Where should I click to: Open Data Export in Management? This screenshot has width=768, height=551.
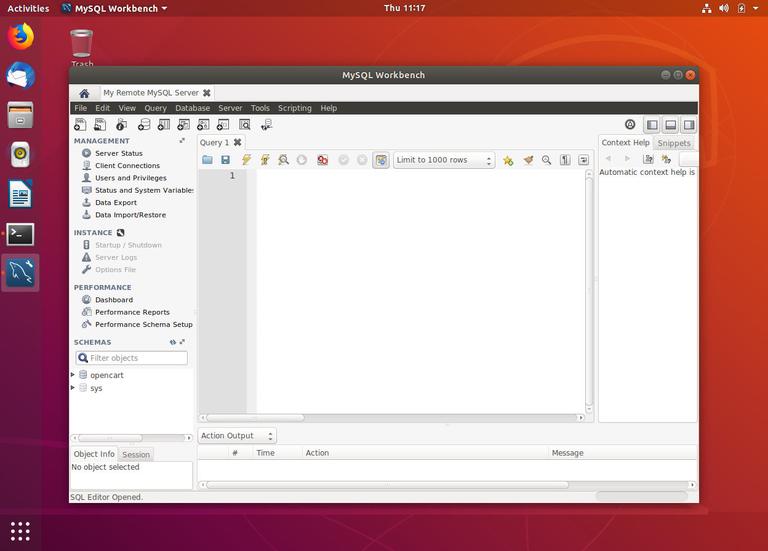coord(115,203)
